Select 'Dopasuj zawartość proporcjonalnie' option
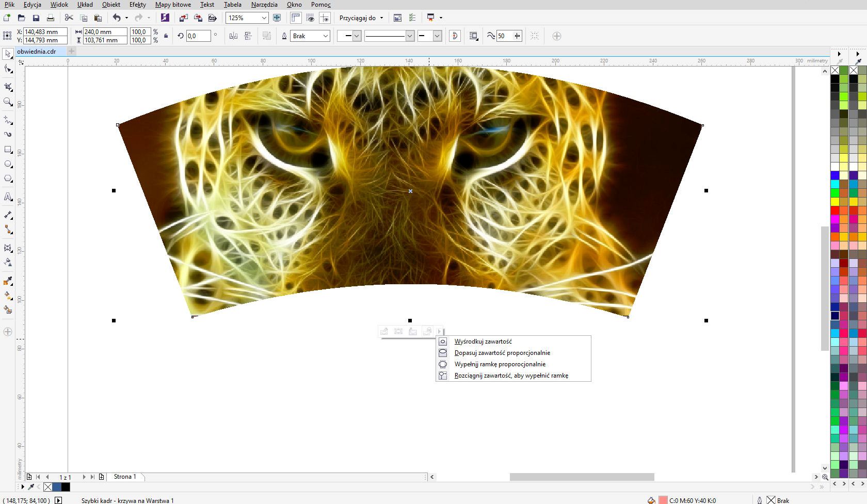Viewport: 867px width, 504px height. (502, 353)
